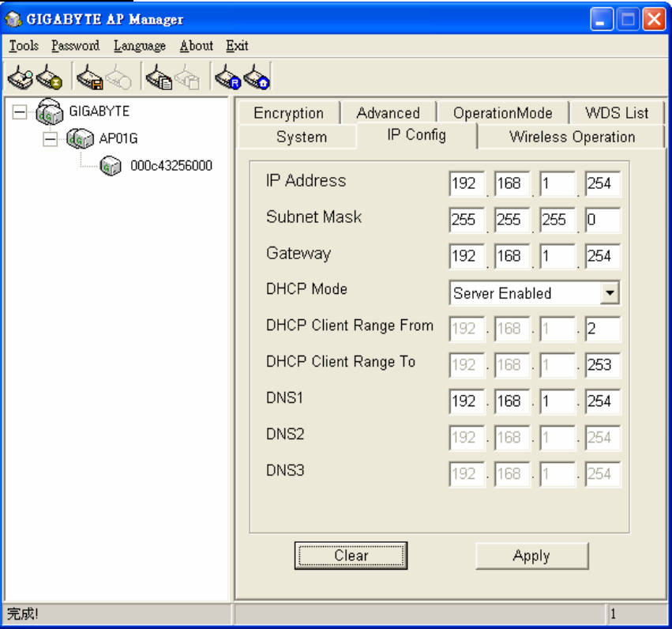Screen dimensions: 672x629
Task: Click the IP Address first octet field
Action: pos(467,183)
